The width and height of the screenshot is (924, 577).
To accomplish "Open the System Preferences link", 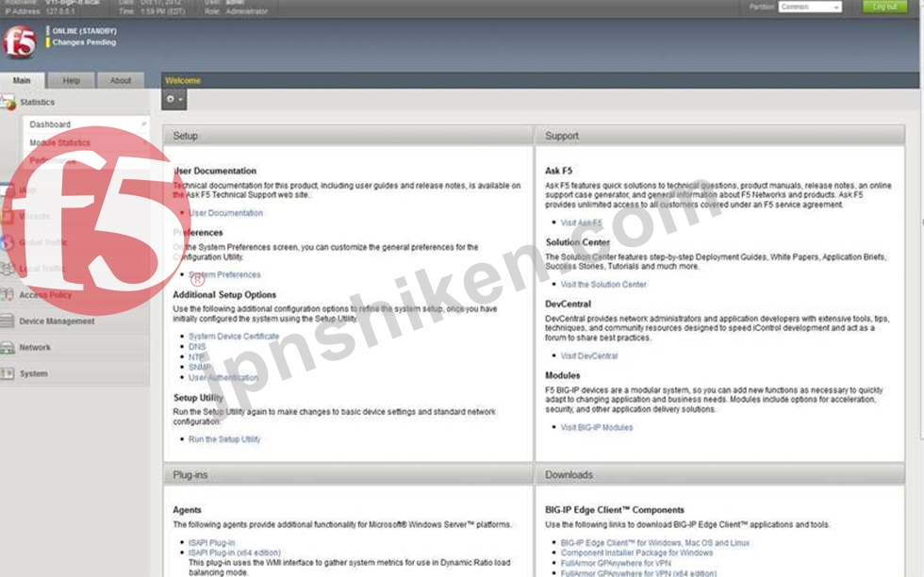I will [x=224, y=274].
